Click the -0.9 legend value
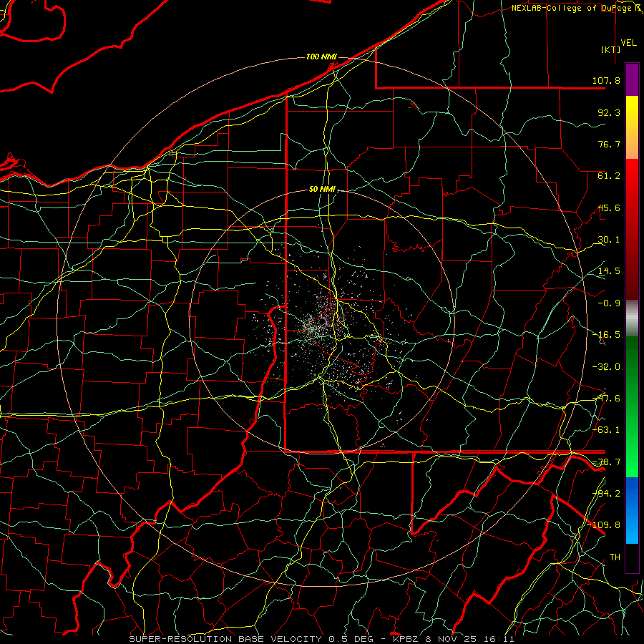 609,303
